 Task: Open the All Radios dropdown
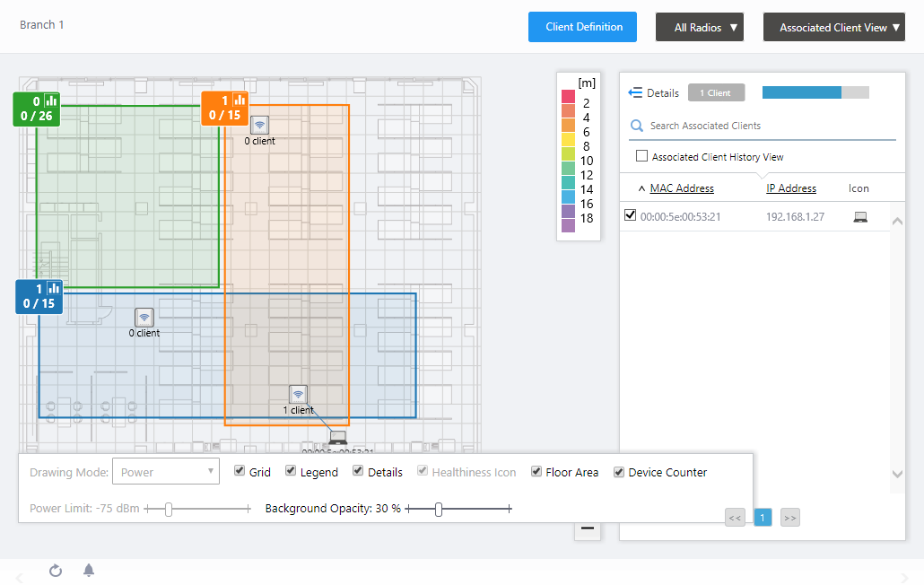coord(700,27)
